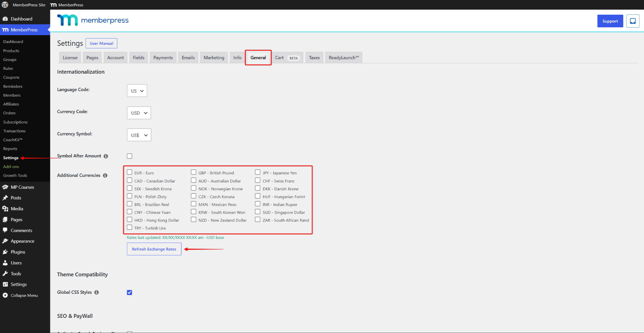Image resolution: width=644 pixels, height=333 pixels.
Task: Check CAD - Canadian Dollar
Action: (129, 180)
